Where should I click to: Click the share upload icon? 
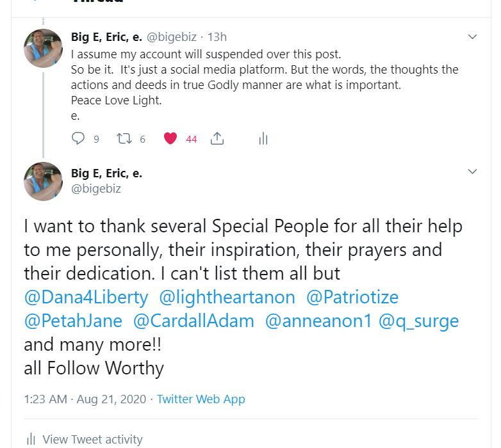tap(217, 138)
